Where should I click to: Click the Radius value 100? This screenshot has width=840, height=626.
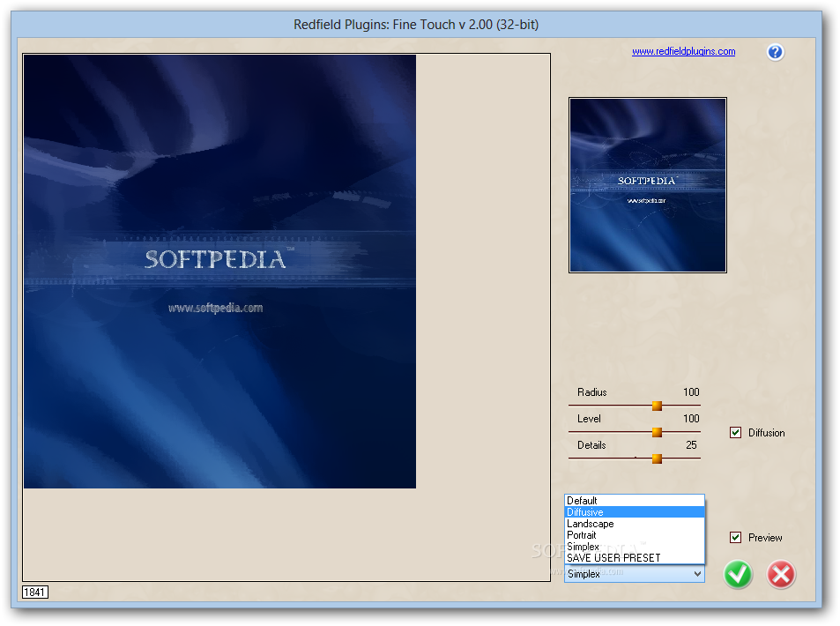[x=691, y=392]
